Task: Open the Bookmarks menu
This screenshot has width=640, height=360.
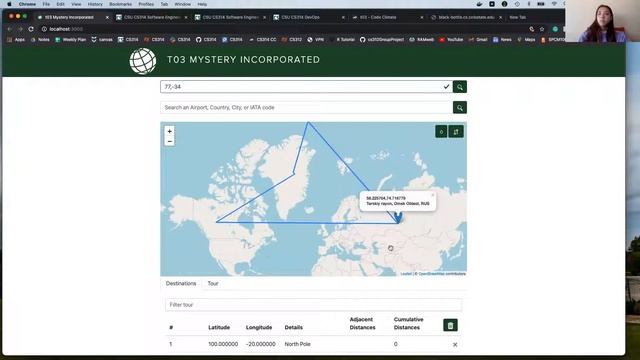Action: (x=120, y=4)
